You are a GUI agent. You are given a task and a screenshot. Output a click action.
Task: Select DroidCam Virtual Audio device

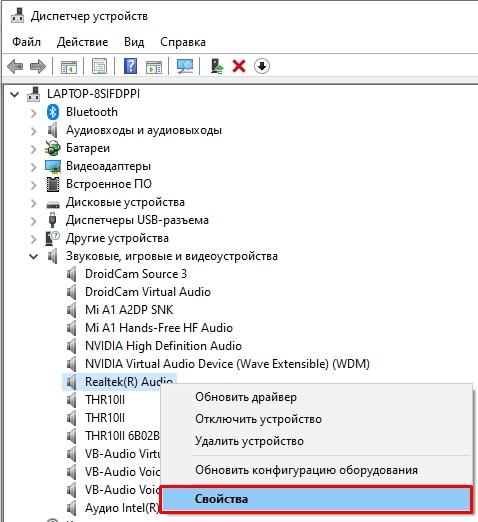point(148,292)
